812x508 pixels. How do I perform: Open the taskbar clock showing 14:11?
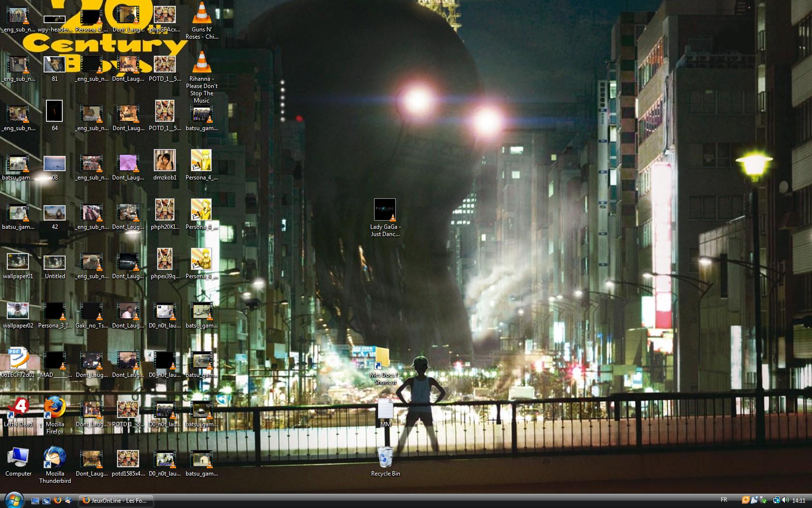(798, 501)
